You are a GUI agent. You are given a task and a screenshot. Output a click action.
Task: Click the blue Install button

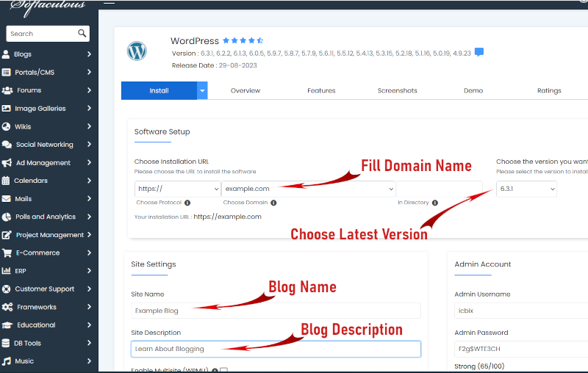click(159, 90)
